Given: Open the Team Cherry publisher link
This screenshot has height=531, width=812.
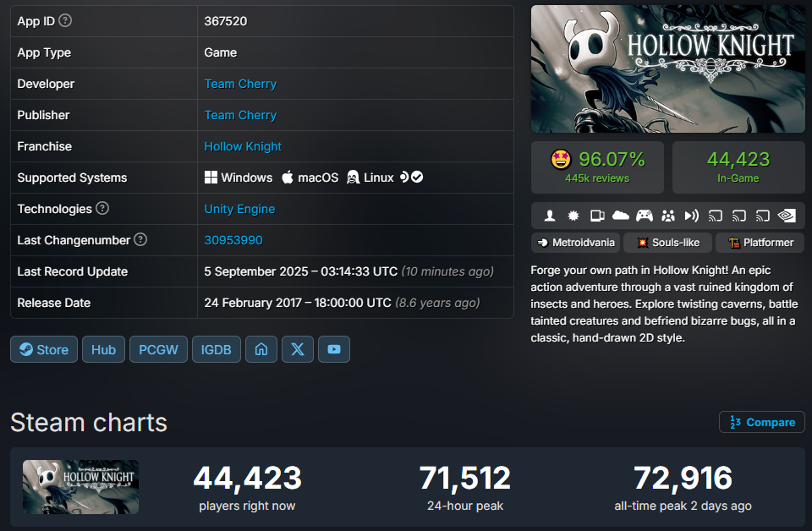Looking at the screenshot, I should [240, 115].
